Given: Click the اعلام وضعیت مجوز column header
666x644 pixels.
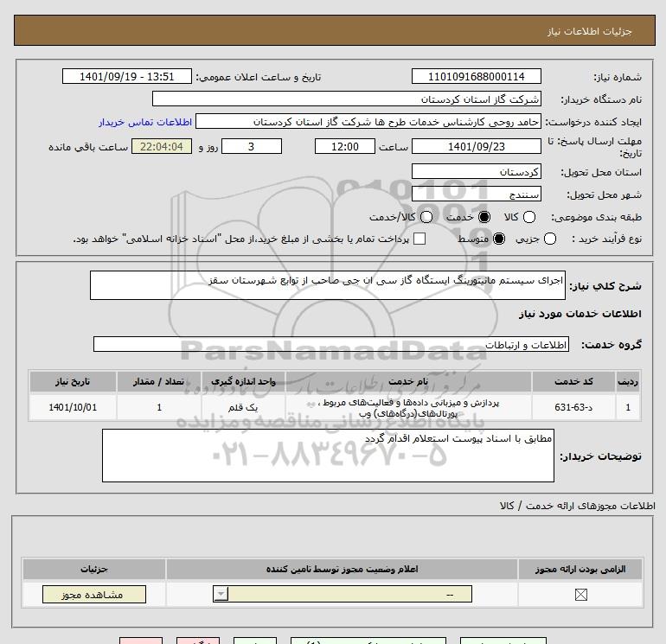Looking at the screenshot, I should coord(342,569).
